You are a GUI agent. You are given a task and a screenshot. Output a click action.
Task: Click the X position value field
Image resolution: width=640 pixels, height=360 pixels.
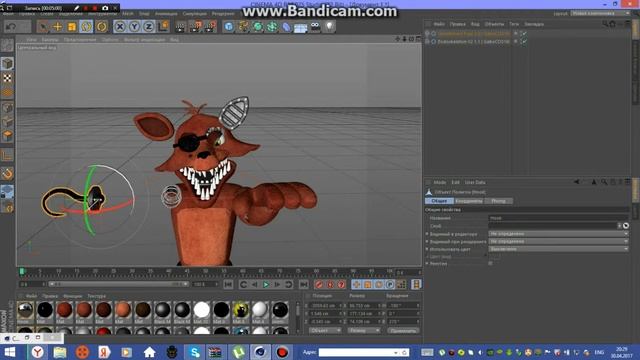[x=325, y=305]
